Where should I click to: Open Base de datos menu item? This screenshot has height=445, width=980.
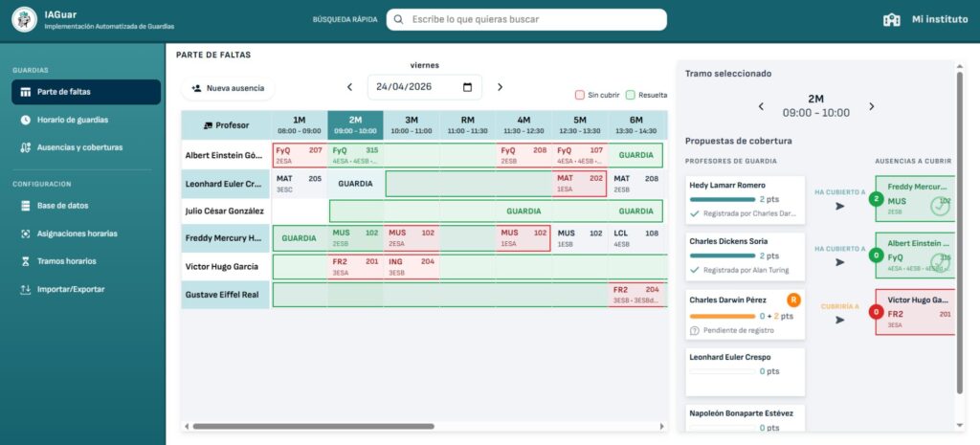pos(86,206)
